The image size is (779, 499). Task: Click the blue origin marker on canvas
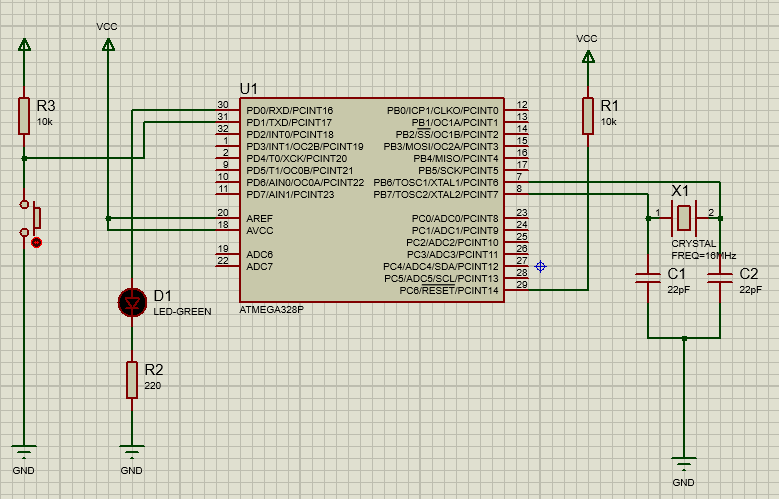540,266
